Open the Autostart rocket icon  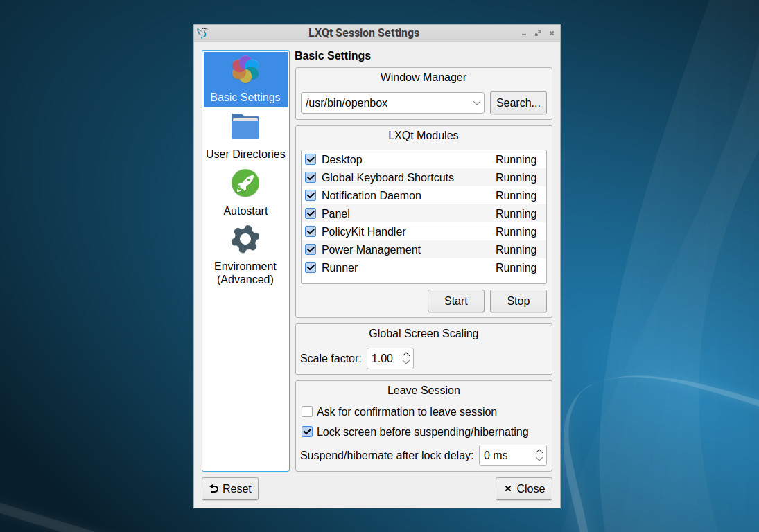click(245, 184)
